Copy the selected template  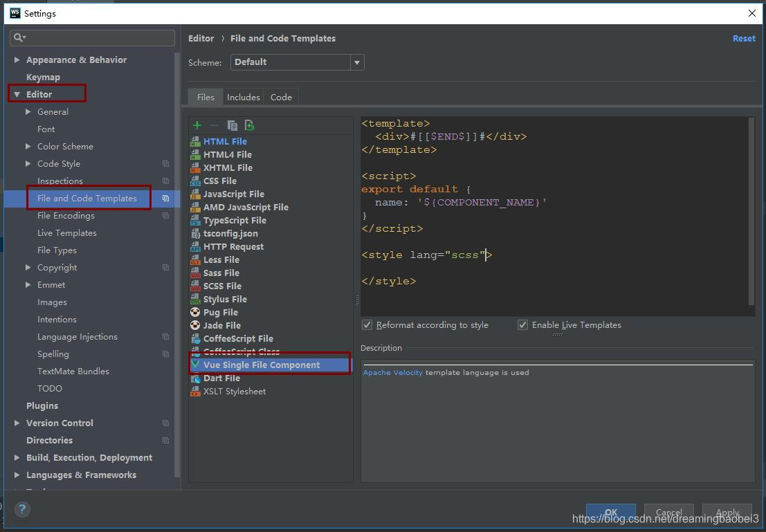(x=232, y=125)
